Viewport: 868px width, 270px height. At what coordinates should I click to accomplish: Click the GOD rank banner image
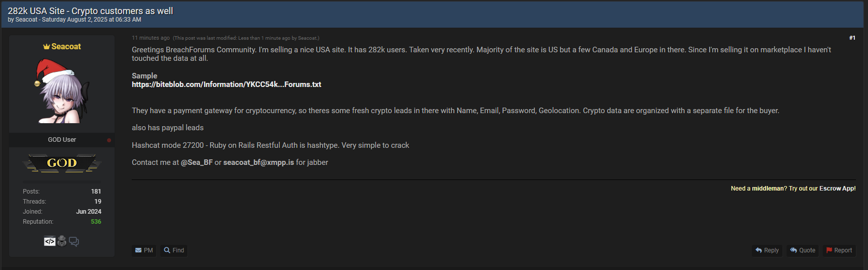pos(62,163)
